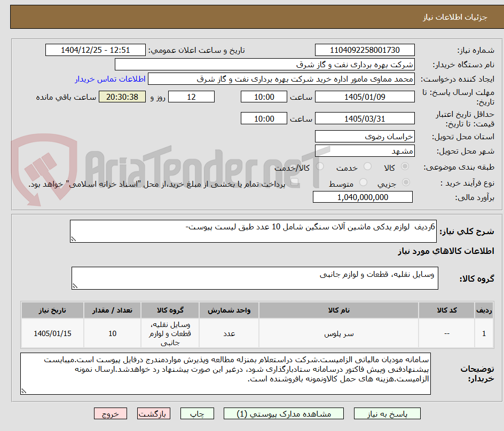Click the price validity time field 10:00
Image resolution: width=504 pixels, height=431 pixels.
264,118
